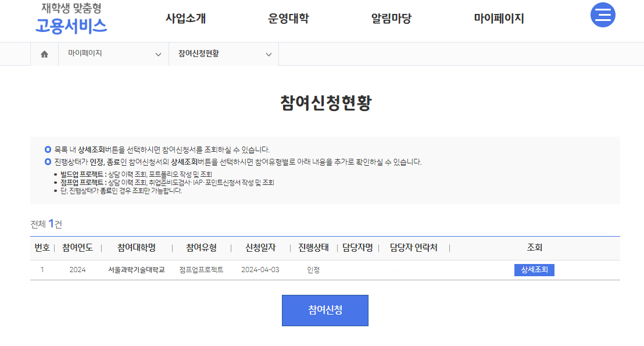644x346 pixels.
Task: Click the 인정 status cell
Action: (x=313, y=270)
